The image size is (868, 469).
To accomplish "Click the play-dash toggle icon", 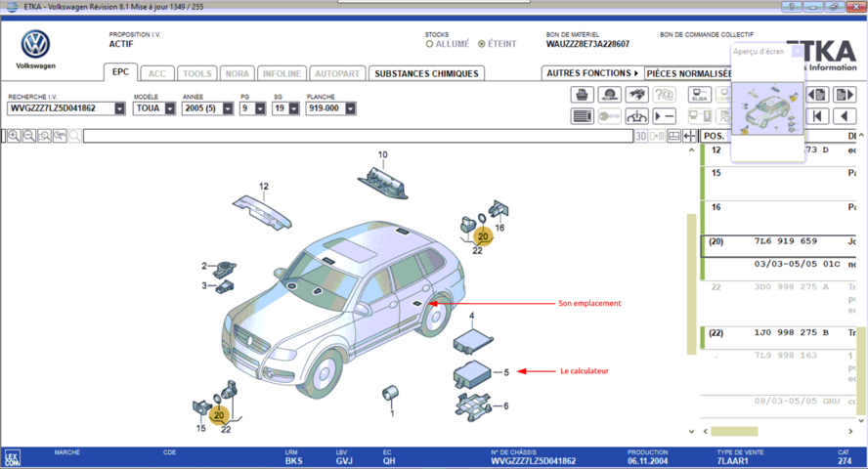I will (665, 116).
